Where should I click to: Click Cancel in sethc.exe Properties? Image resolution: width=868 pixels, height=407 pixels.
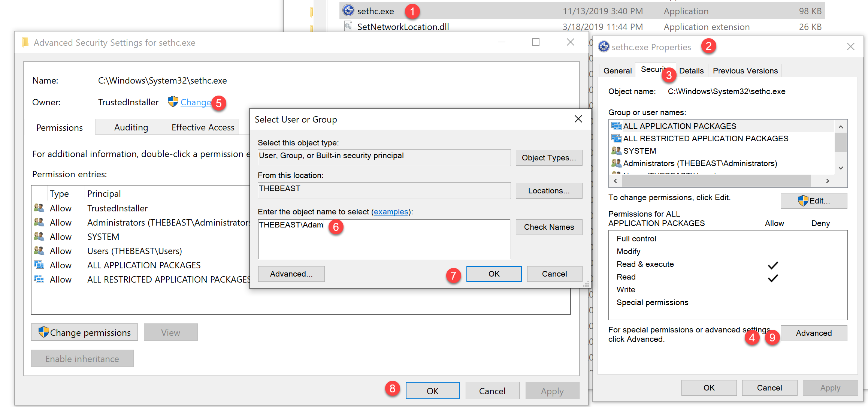pyautogui.click(x=769, y=388)
